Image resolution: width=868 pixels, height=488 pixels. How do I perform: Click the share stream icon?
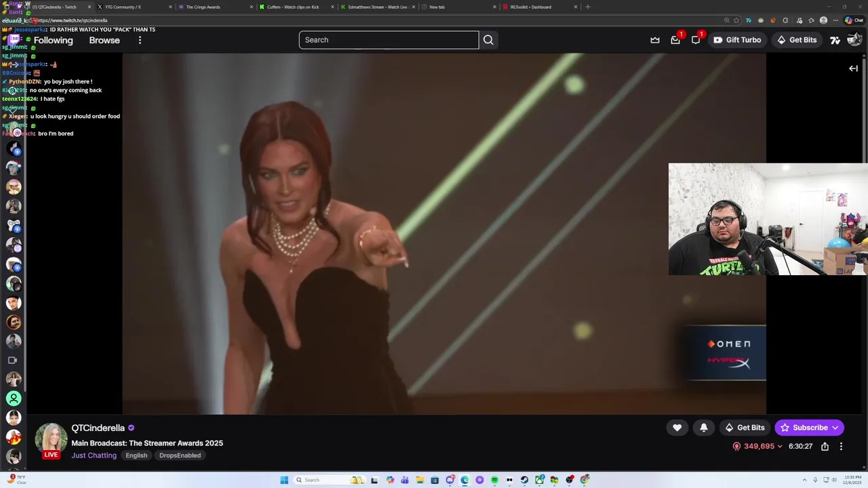(825, 447)
